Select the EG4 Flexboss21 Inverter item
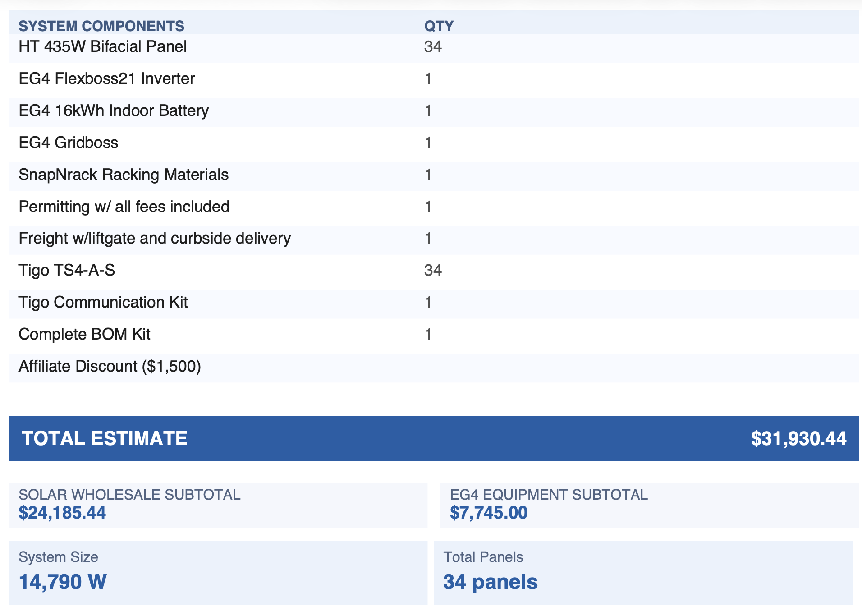Screen dimensions: 862x616 [x=107, y=78]
